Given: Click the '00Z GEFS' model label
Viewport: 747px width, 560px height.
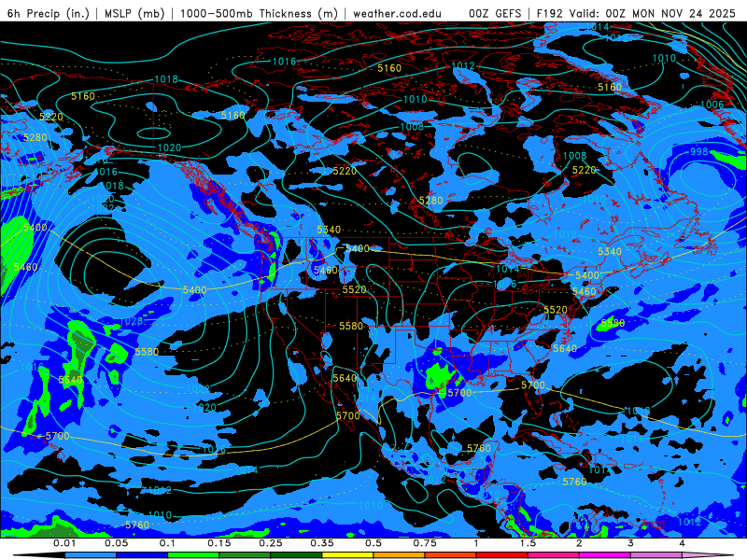Looking at the screenshot, I should pos(495,13).
